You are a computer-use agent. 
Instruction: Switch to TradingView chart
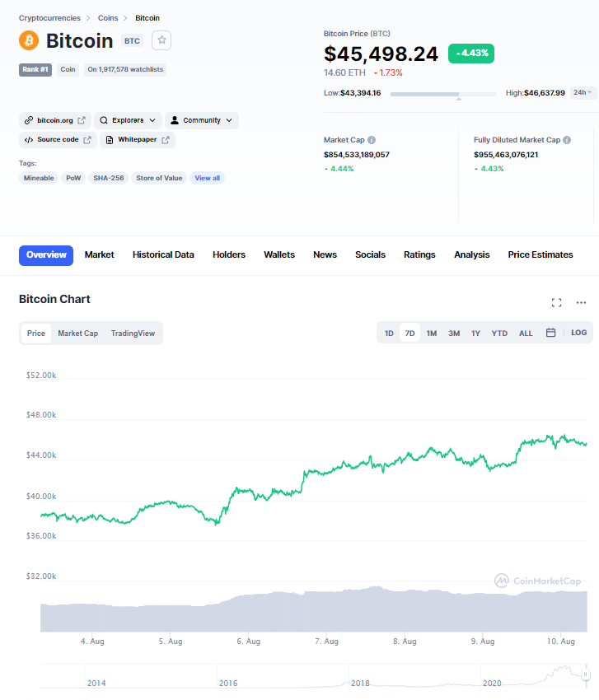point(133,333)
